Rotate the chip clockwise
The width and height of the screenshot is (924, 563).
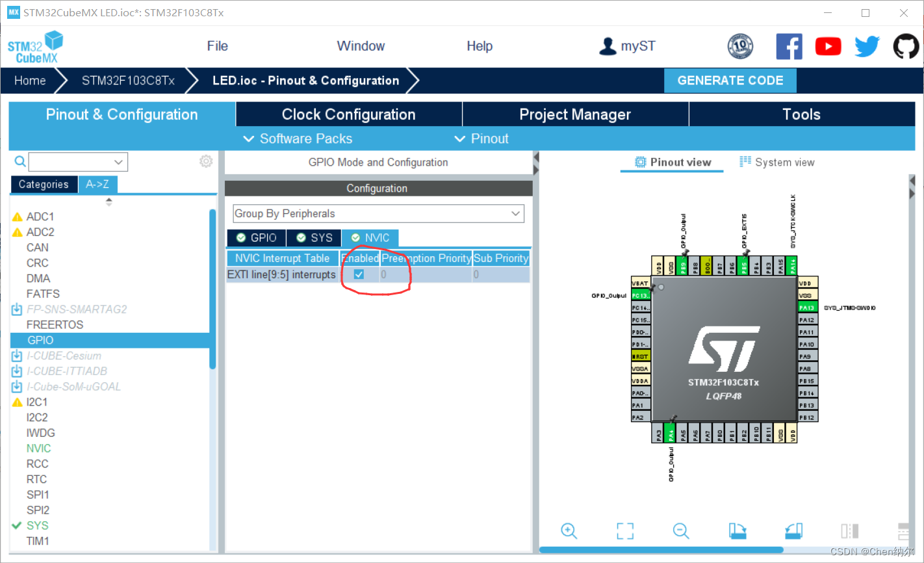point(738,531)
